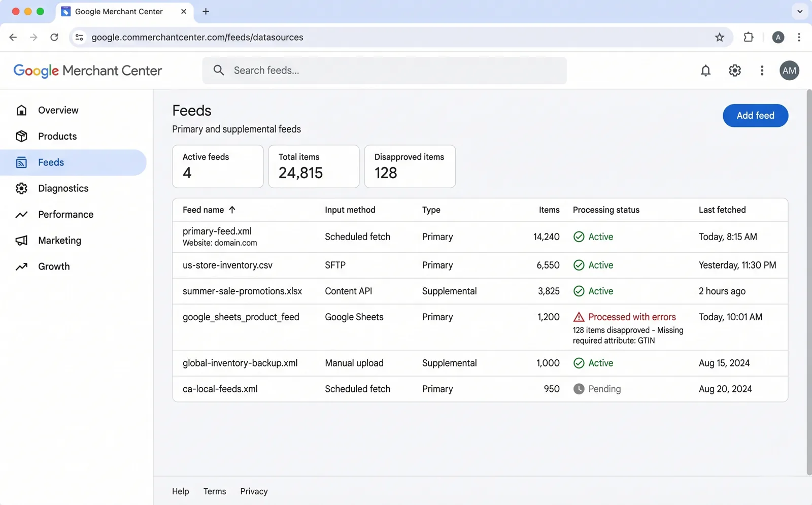Click the Diagnostics gear icon

pos(21,188)
